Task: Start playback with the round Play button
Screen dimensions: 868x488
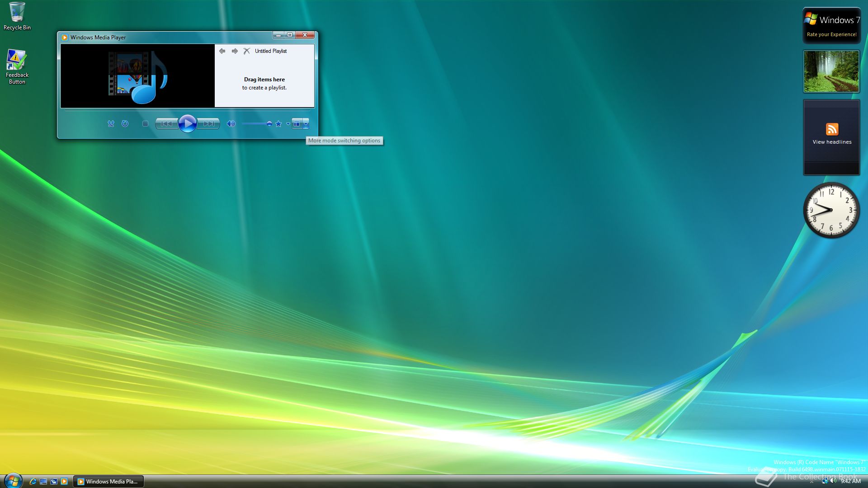Action: pos(187,123)
